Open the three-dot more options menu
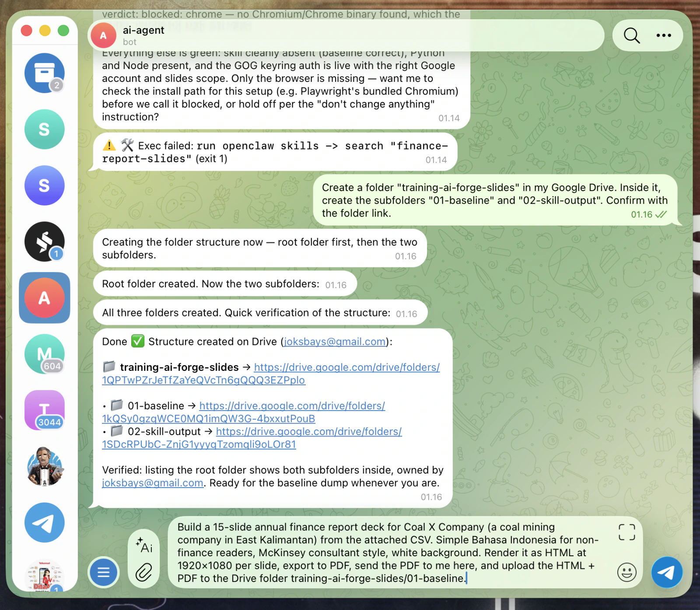700x610 pixels. point(664,35)
